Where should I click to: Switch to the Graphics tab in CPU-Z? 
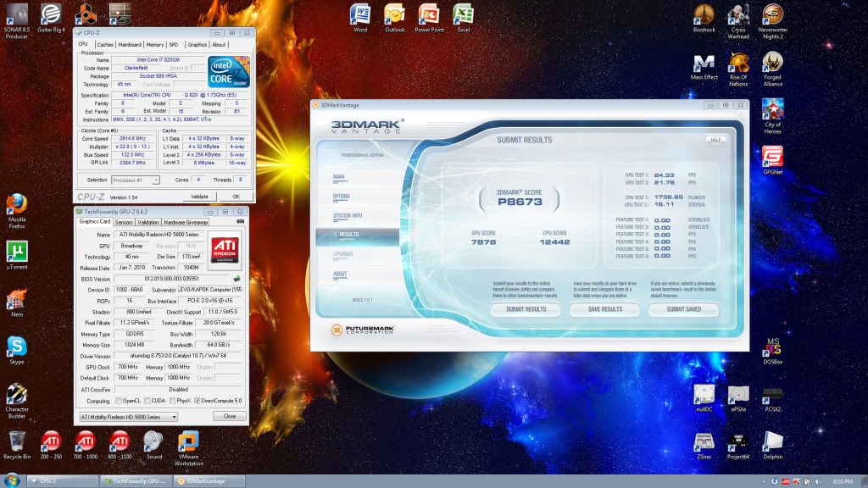pos(197,45)
